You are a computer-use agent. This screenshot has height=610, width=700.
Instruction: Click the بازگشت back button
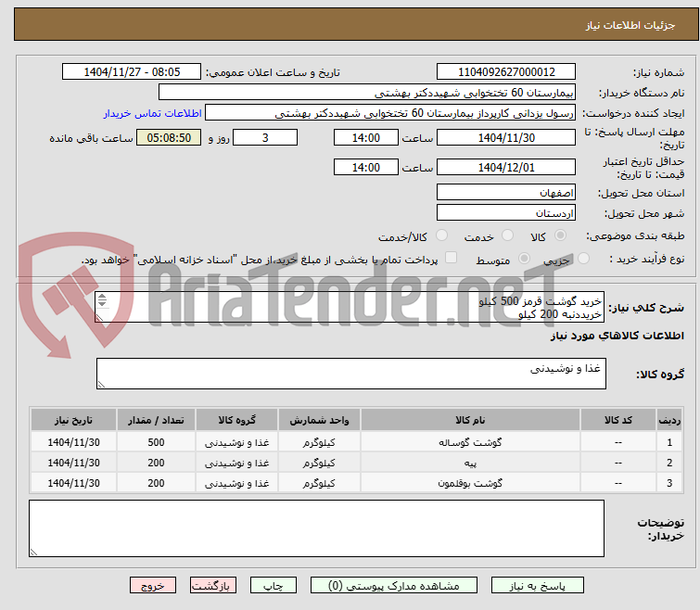(213, 586)
